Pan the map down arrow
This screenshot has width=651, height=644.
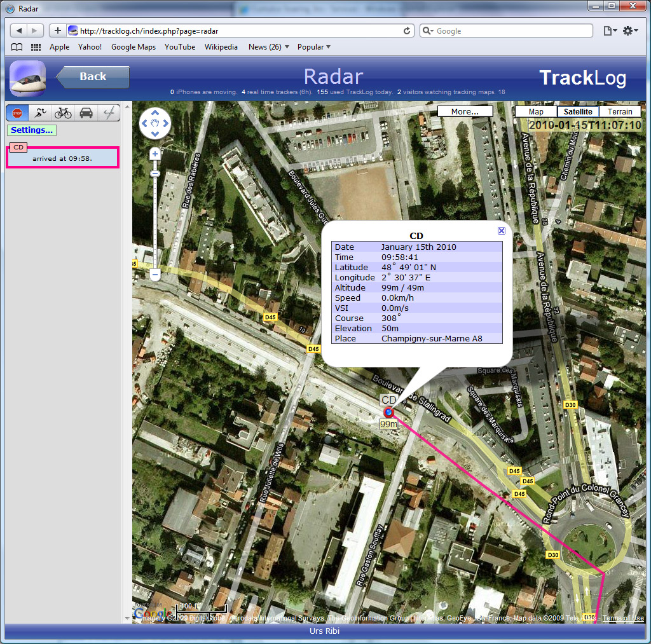(x=155, y=134)
